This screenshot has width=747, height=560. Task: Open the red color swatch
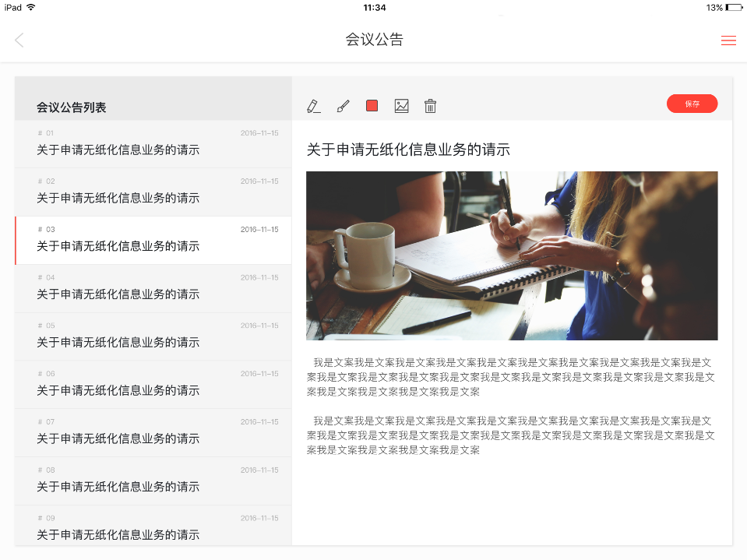point(372,106)
